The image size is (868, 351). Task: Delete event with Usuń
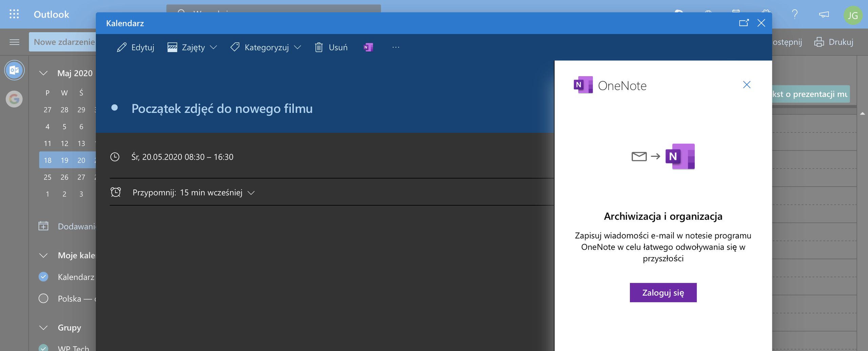pos(331,47)
